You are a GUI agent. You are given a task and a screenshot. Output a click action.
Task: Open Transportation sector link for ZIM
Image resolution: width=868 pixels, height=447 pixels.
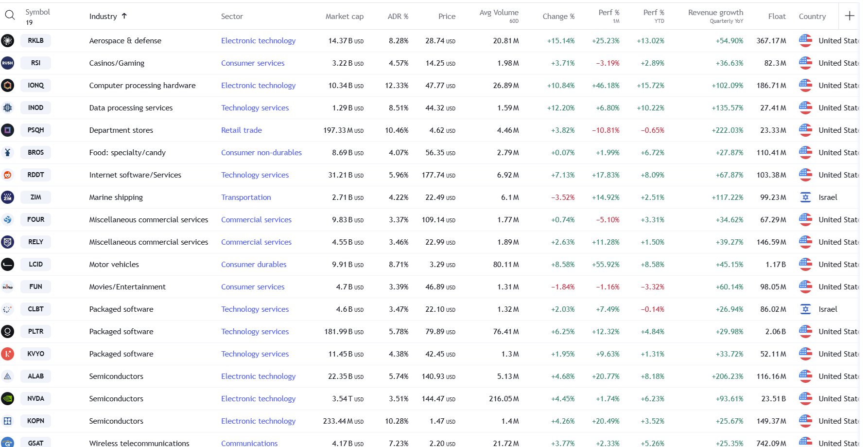point(246,197)
